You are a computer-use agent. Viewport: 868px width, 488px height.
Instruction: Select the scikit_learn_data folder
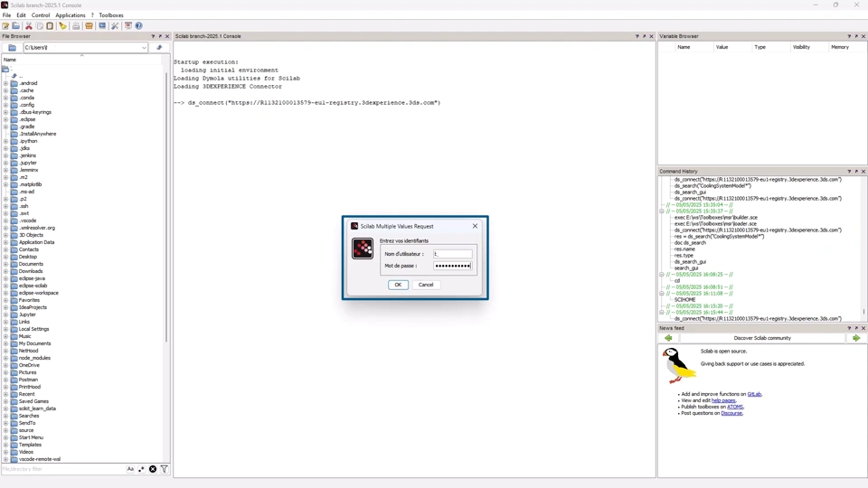coord(37,408)
